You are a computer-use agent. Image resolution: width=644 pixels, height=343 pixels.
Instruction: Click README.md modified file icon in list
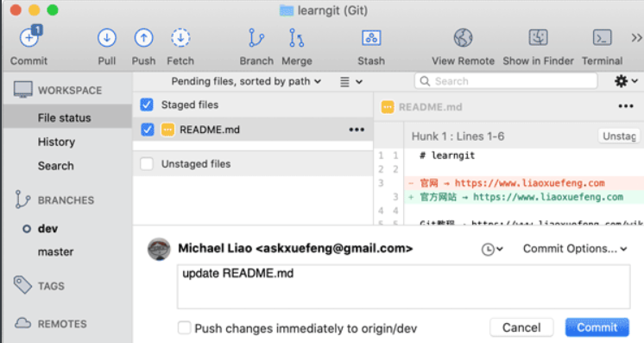click(167, 130)
